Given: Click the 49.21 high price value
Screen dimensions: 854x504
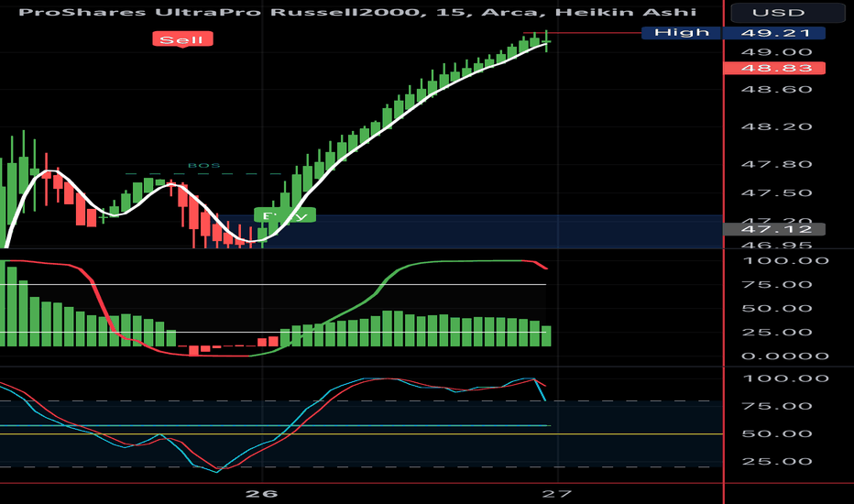Looking at the screenshot, I should pyautogui.click(x=775, y=33).
